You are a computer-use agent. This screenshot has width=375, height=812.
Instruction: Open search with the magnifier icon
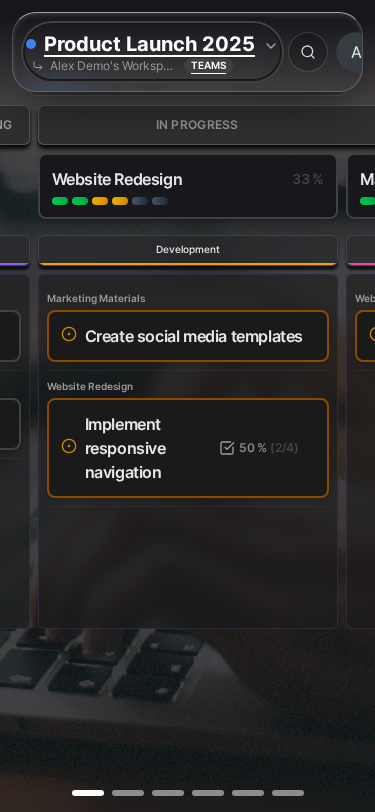(308, 52)
